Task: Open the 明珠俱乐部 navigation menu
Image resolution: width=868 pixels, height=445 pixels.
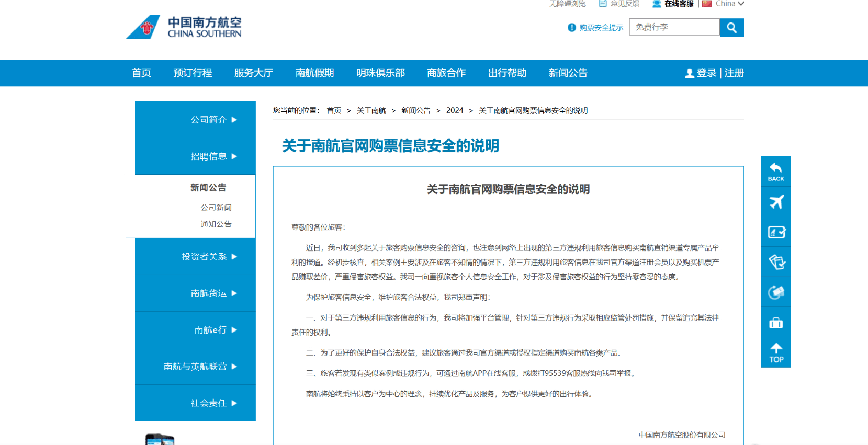Action: (381, 73)
